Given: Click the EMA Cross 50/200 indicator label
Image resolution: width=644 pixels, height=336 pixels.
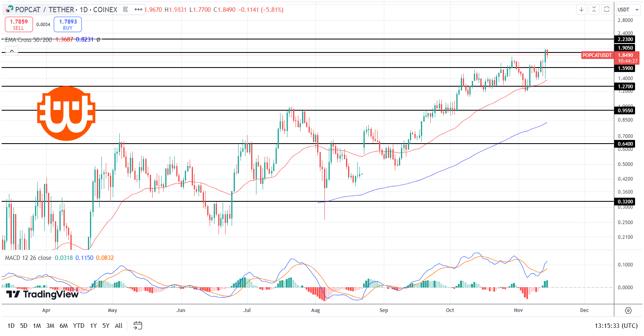Looking at the screenshot, I should [28, 39].
